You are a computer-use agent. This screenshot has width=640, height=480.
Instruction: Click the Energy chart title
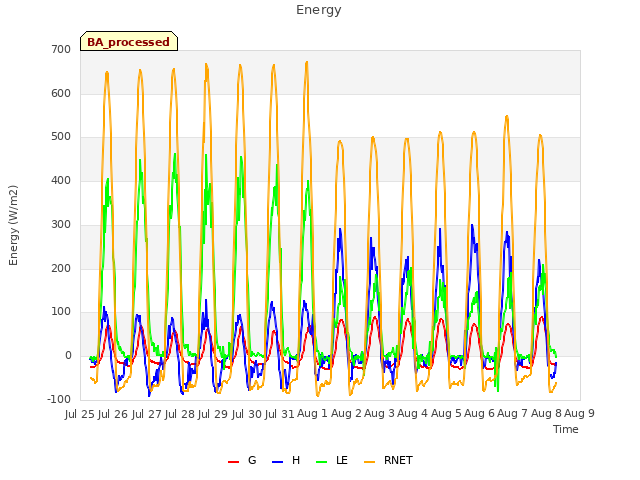[x=319, y=10]
